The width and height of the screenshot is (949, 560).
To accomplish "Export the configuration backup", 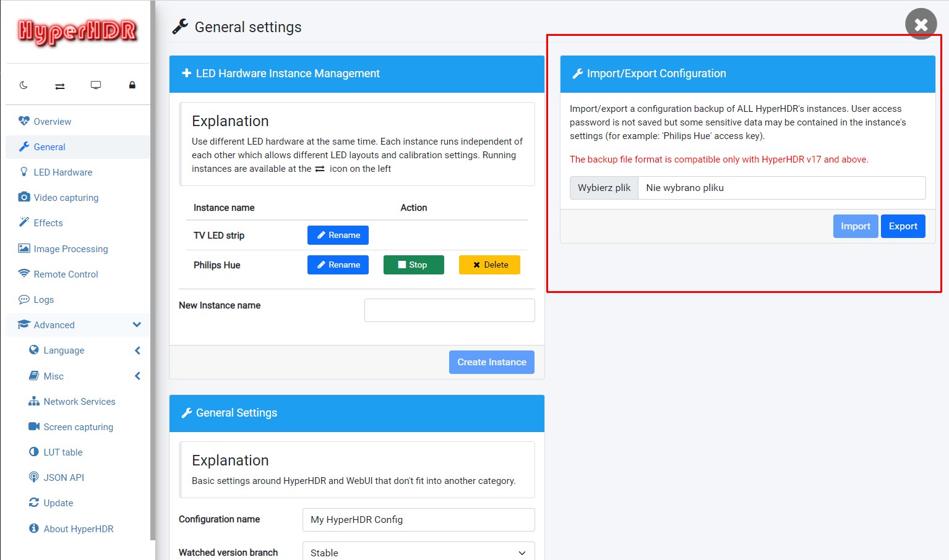I will pos(903,226).
